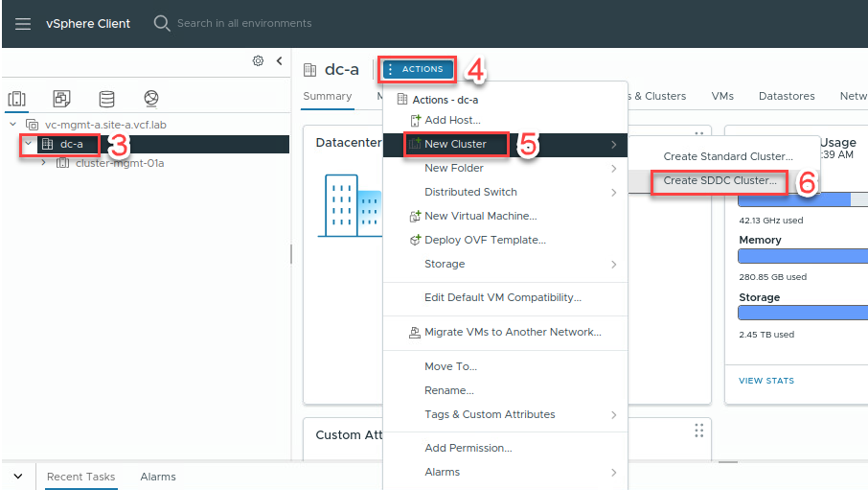The width and height of the screenshot is (868, 490).
Task: Toggle the bottom panel collapse chevron
Action: pos(18,477)
